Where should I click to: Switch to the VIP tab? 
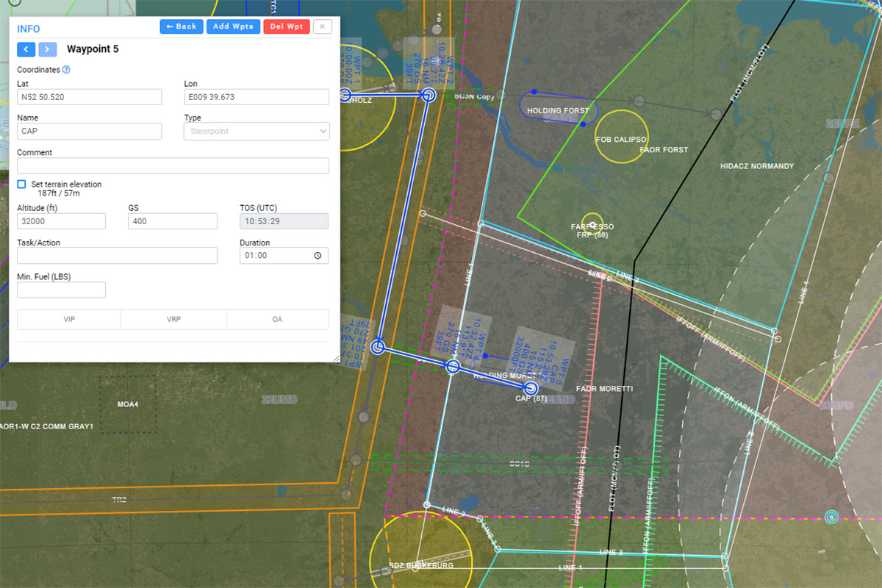pyautogui.click(x=69, y=319)
